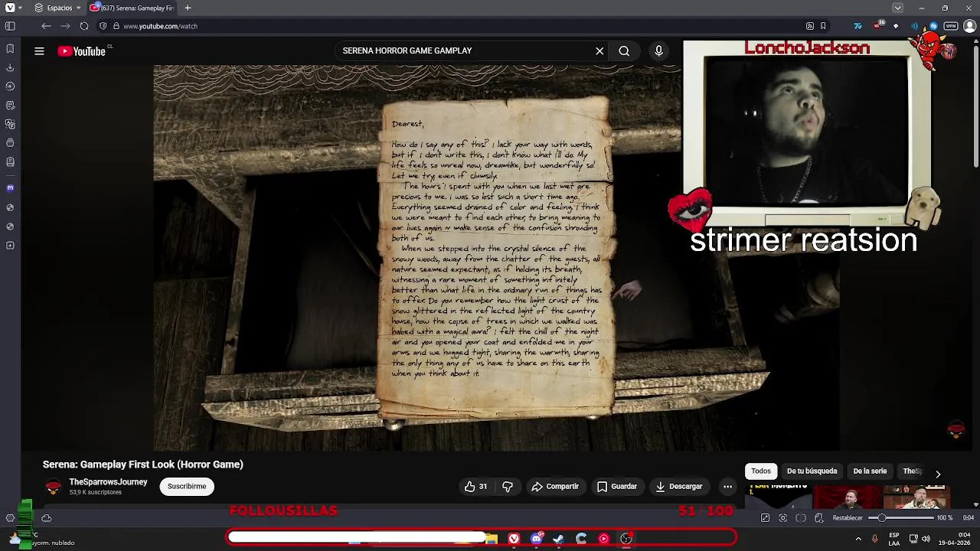Viewport: 980px width, 551px height.
Task: Submit YouTube search with magnifier button
Action: [x=624, y=51]
